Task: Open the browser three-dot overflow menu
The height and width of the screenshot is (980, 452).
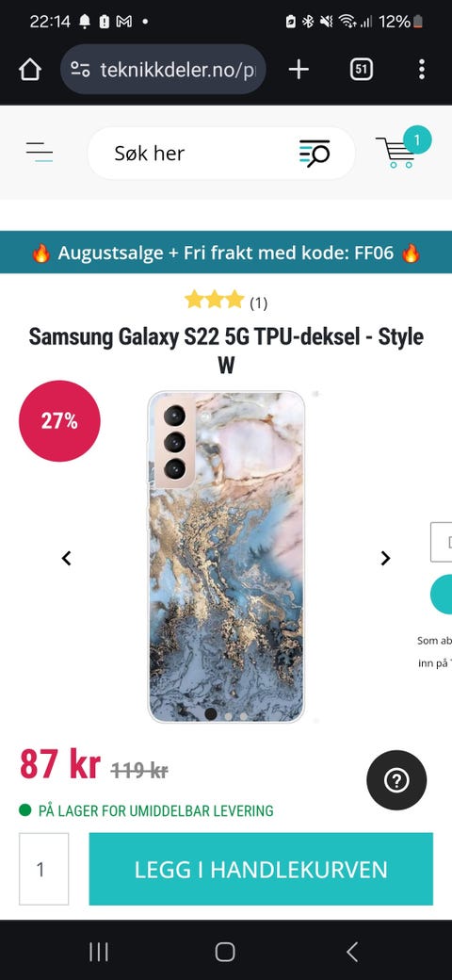Action: (x=422, y=70)
